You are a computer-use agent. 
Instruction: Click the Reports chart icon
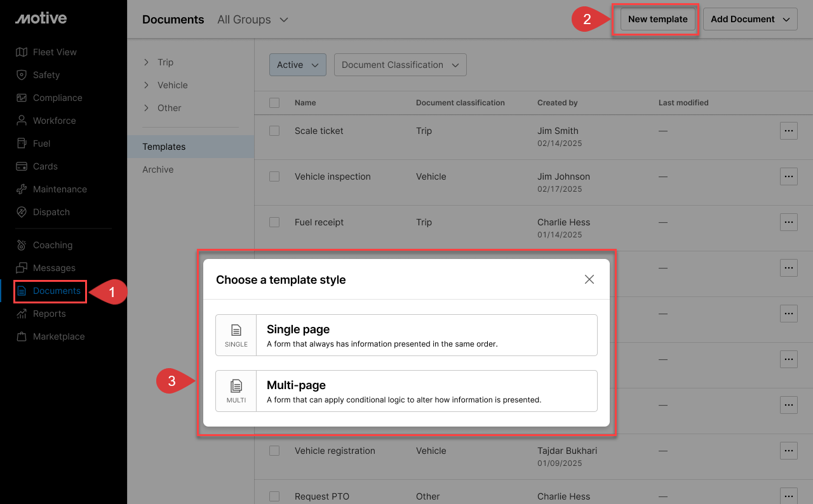22,314
